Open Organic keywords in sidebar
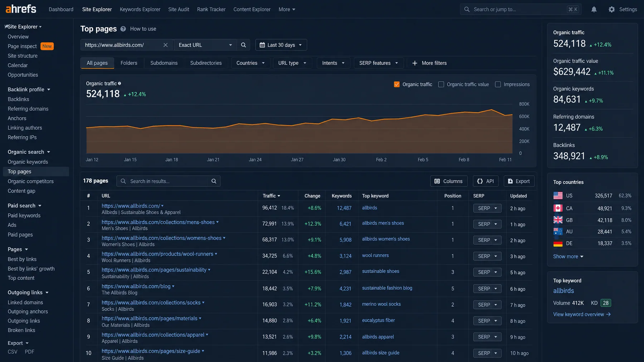This screenshot has height=362, width=644. (x=28, y=162)
